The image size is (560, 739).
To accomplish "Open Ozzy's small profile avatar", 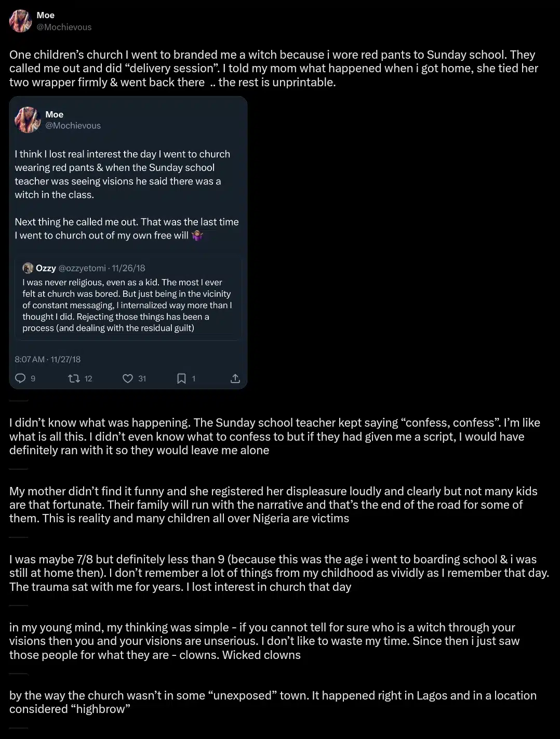I will coord(28,268).
